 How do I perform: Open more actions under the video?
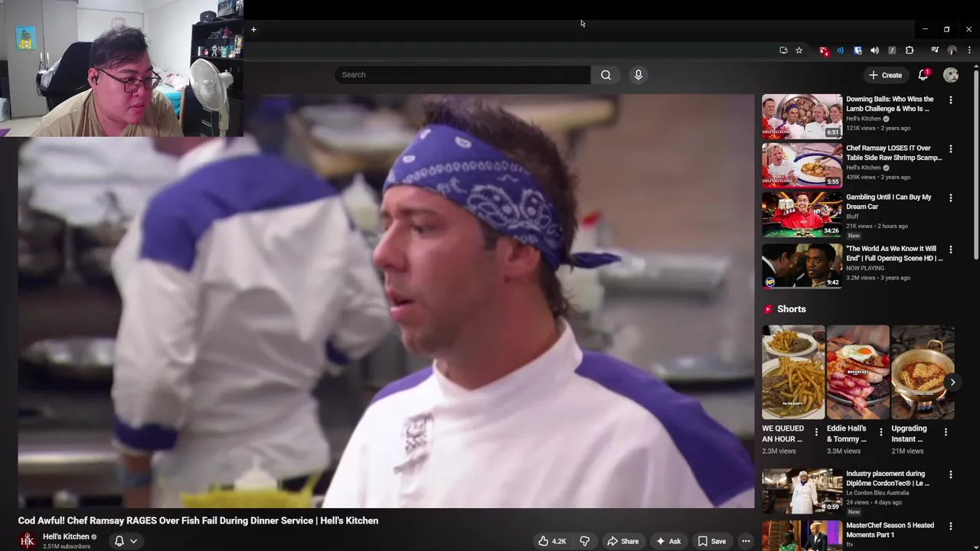(x=746, y=541)
